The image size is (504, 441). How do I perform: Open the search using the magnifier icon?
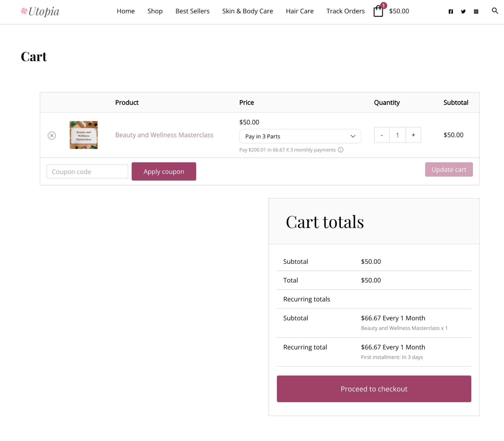[495, 11]
